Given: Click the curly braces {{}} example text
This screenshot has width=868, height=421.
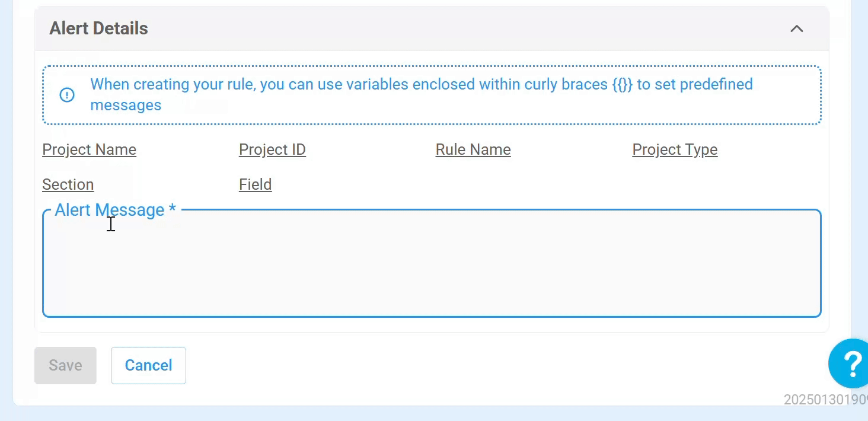Looking at the screenshot, I should tap(623, 84).
